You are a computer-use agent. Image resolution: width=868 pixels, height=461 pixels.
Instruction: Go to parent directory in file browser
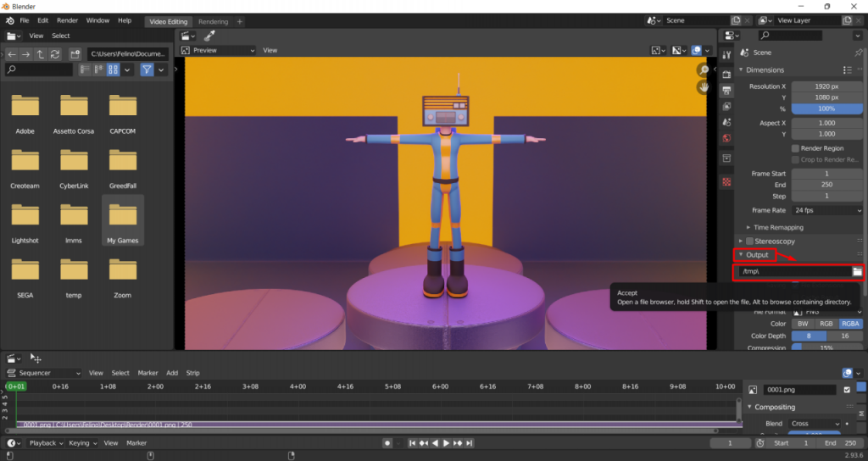tap(41, 53)
